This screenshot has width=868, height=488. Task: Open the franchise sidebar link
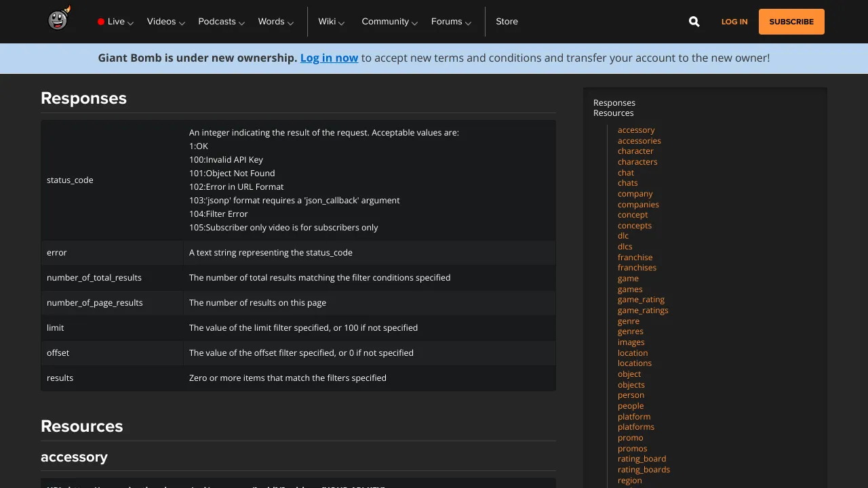pos(635,258)
